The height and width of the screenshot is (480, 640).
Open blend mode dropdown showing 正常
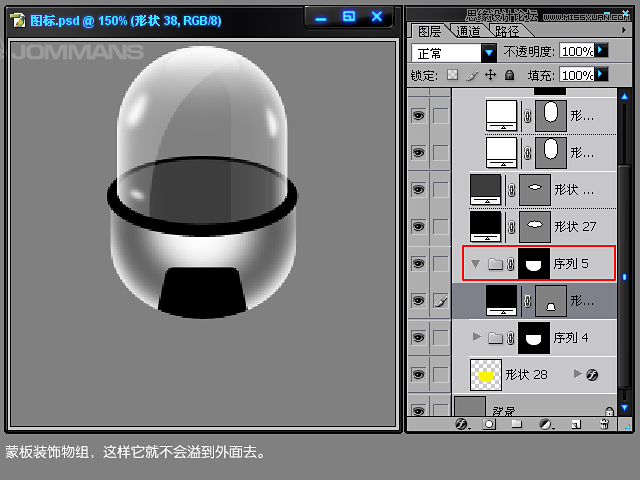489,53
